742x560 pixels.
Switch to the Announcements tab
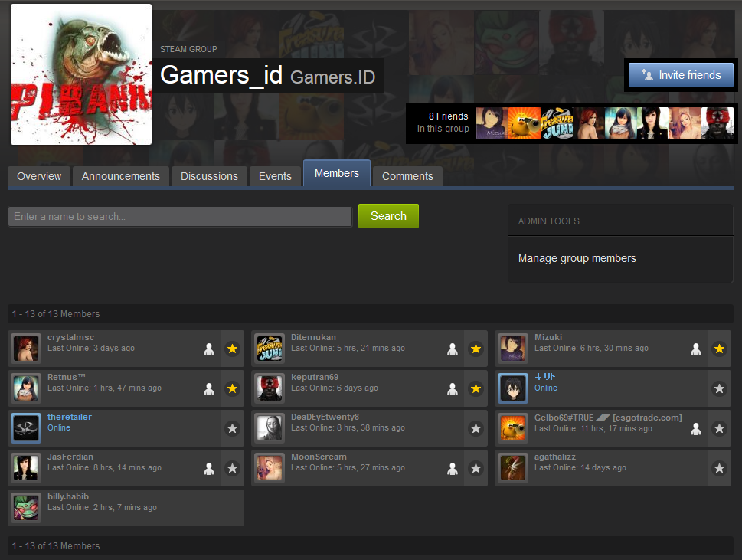point(121,176)
